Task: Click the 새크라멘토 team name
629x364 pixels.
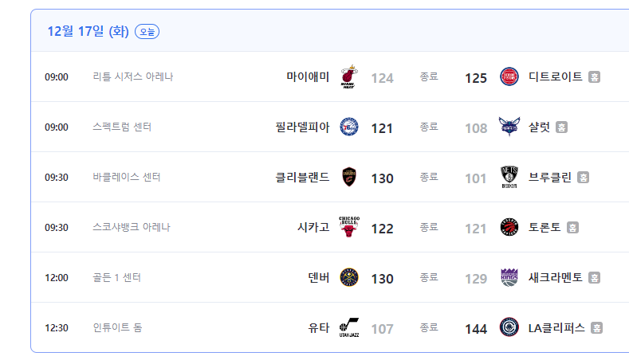Action: (x=555, y=277)
